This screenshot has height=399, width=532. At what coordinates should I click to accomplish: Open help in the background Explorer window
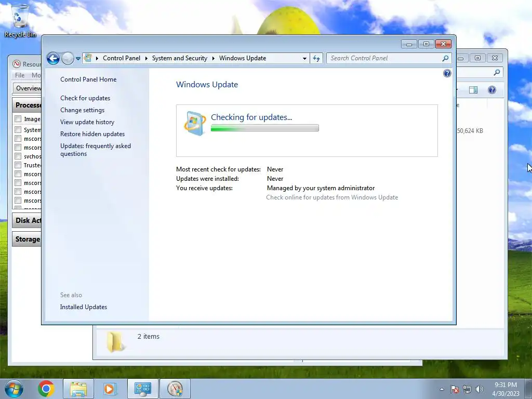click(491, 90)
